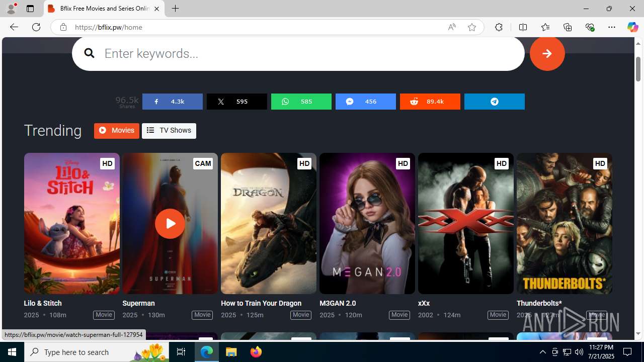The image size is (644, 362).
Task: Share on Reddit button showing 89.4k
Action: tap(430, 102)
